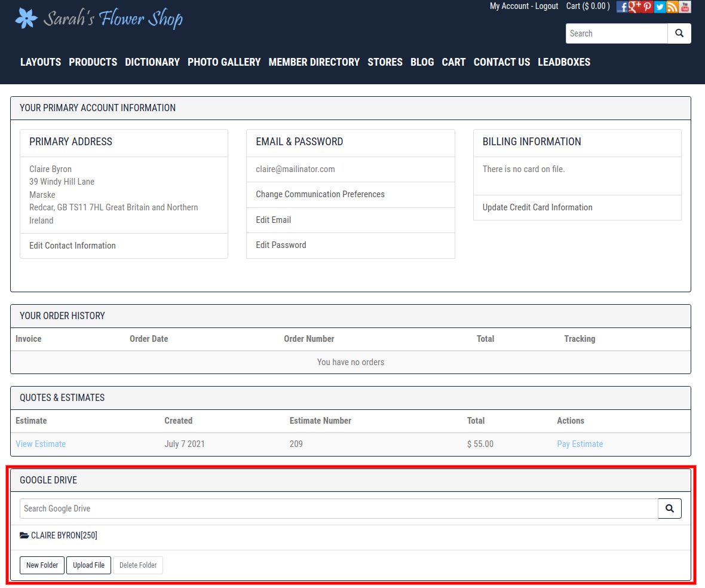Click the My Account link
Image resolution: width=705 pixels, height=588 pixels.
pos(509,7)
